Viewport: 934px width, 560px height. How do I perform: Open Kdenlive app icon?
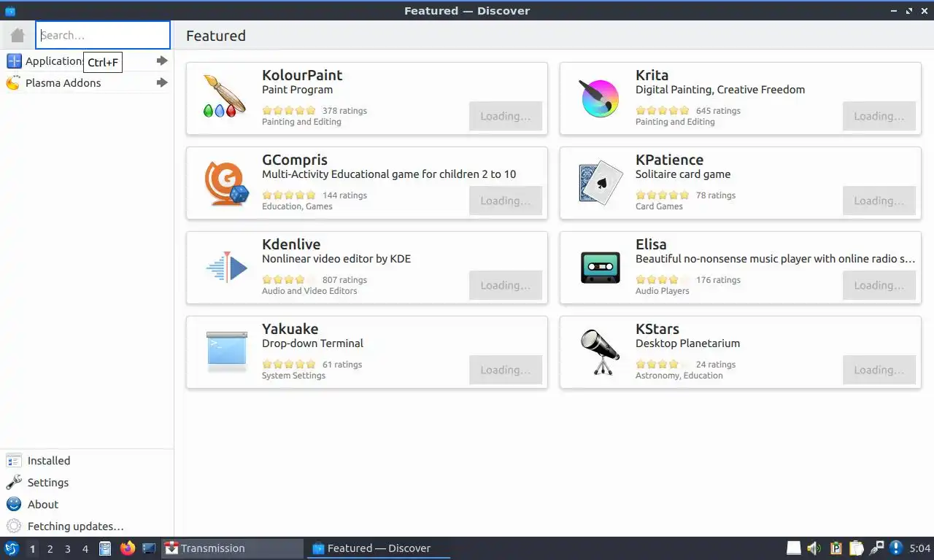[x=228, y=268]
